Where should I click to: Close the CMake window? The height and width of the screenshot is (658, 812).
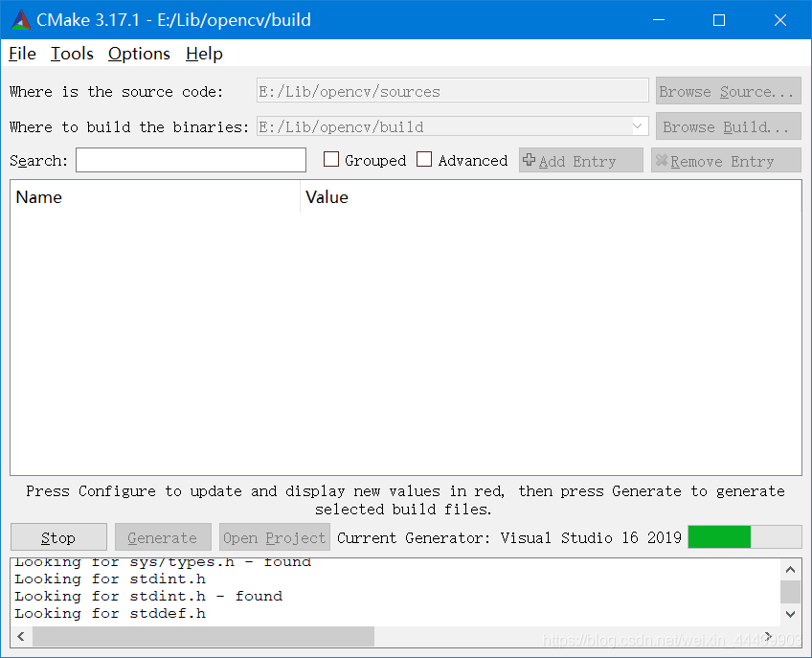[x=779, y=20]
